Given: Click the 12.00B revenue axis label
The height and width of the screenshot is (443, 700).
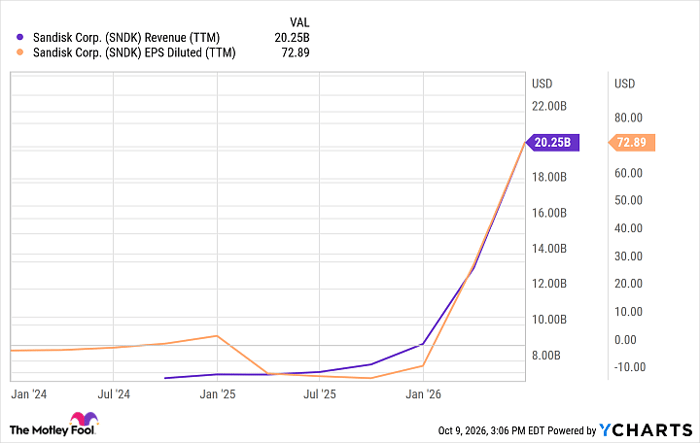Looking at the screenshot, I should tap(549, 284).
